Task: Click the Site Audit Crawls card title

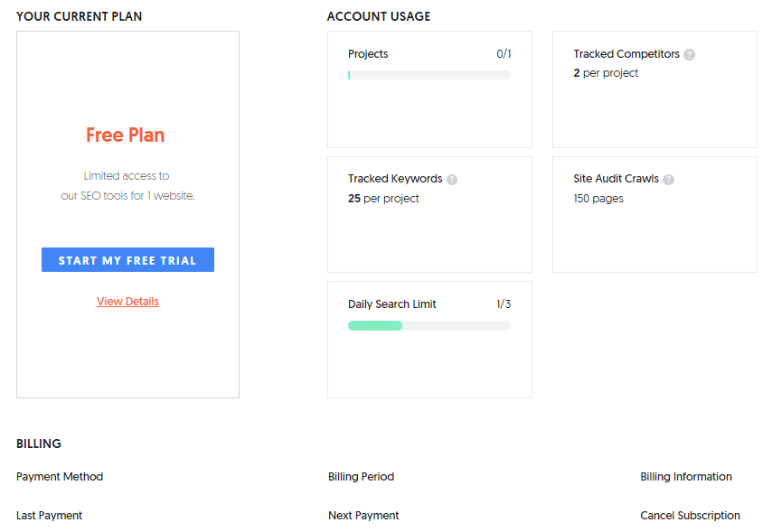Action: (616, 179)
